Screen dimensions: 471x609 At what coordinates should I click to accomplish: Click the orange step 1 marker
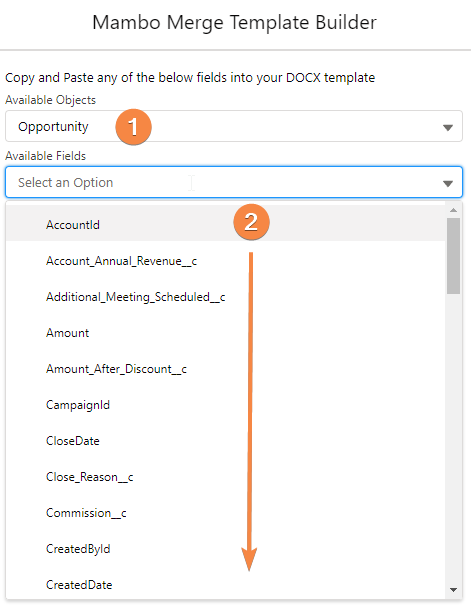point(133,127)
